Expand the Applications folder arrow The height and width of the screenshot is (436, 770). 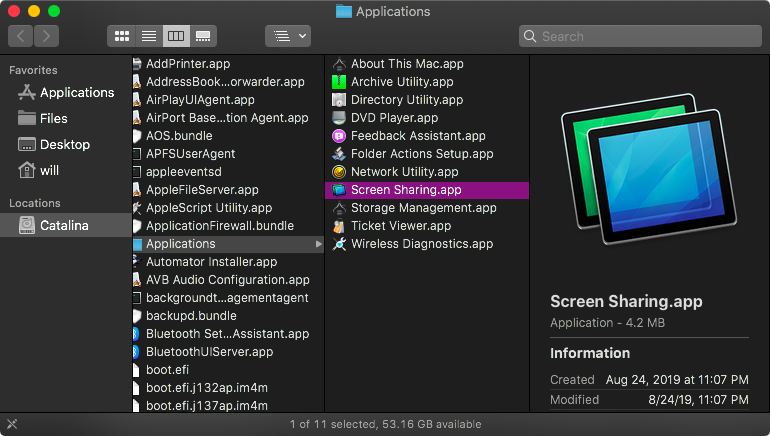319,244
